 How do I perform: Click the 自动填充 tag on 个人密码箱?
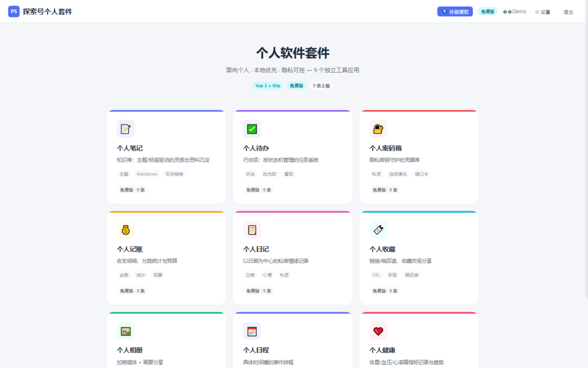[398, 174]
